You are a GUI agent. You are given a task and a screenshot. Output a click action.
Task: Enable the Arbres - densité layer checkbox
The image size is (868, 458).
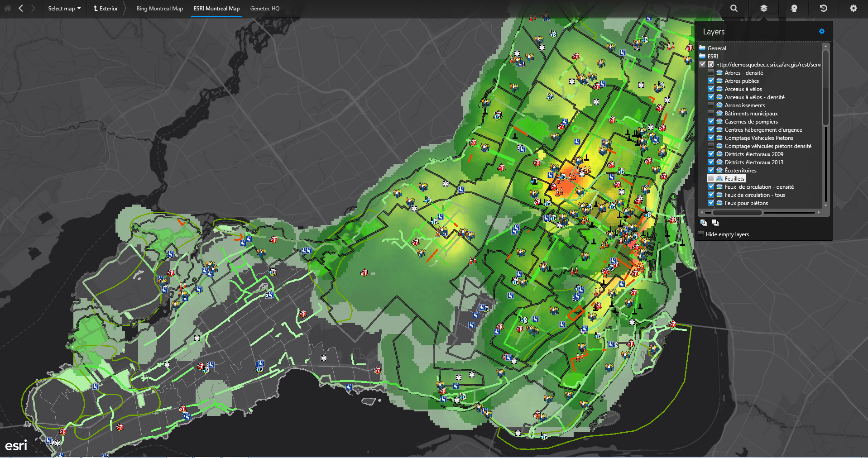(711, 72)
